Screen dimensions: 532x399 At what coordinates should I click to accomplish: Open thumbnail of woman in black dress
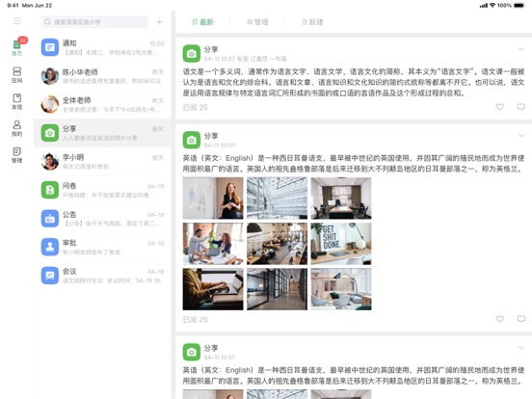213,199
